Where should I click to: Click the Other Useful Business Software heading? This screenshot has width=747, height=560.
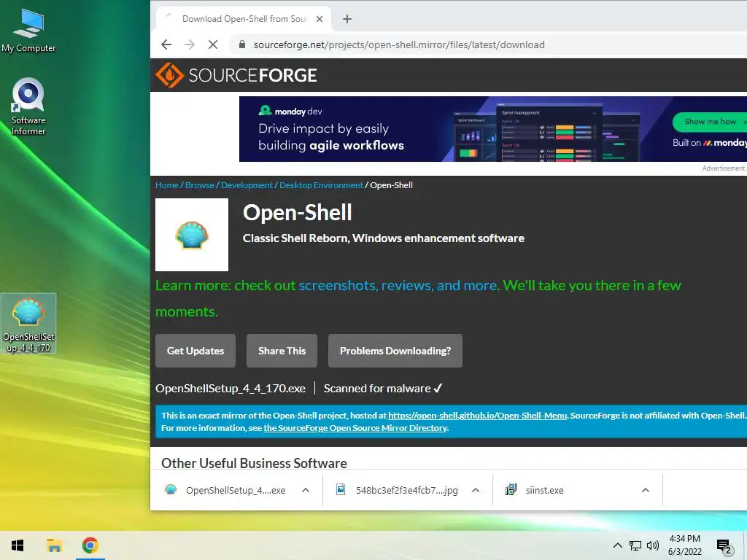click(x=254, y=463)
